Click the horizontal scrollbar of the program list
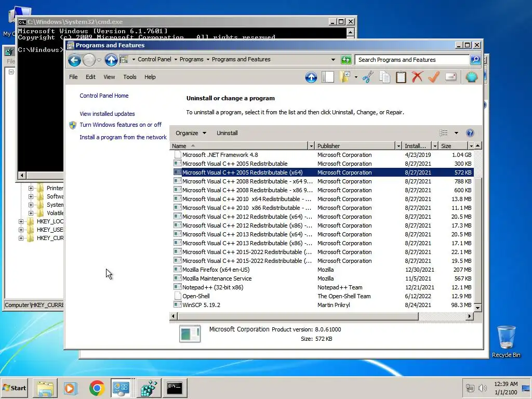The width and height of the screenshot is (532, 399). [x=298, y=316]
